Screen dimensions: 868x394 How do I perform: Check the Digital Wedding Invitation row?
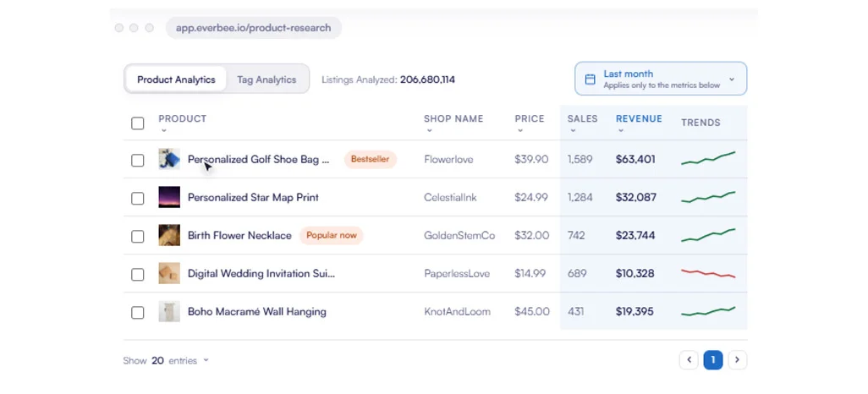tap(137, 275)
